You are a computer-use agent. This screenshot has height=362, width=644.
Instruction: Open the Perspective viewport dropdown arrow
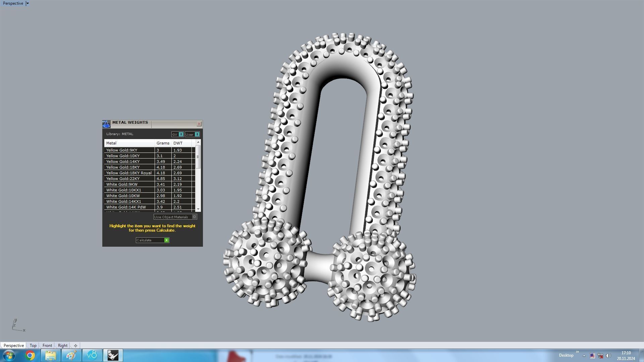point(28,3)
